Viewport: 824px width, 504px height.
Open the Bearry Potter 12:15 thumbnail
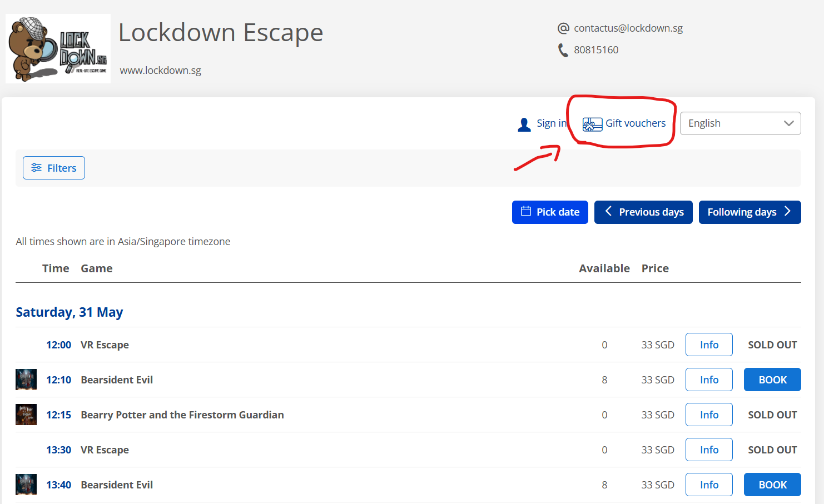click(26, 415)
